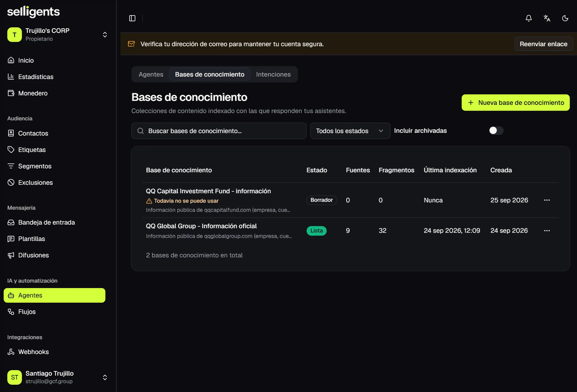This screenshot has height=392, width=577.
Task: Click the Contactos icon
Action: tap(11, 133)
